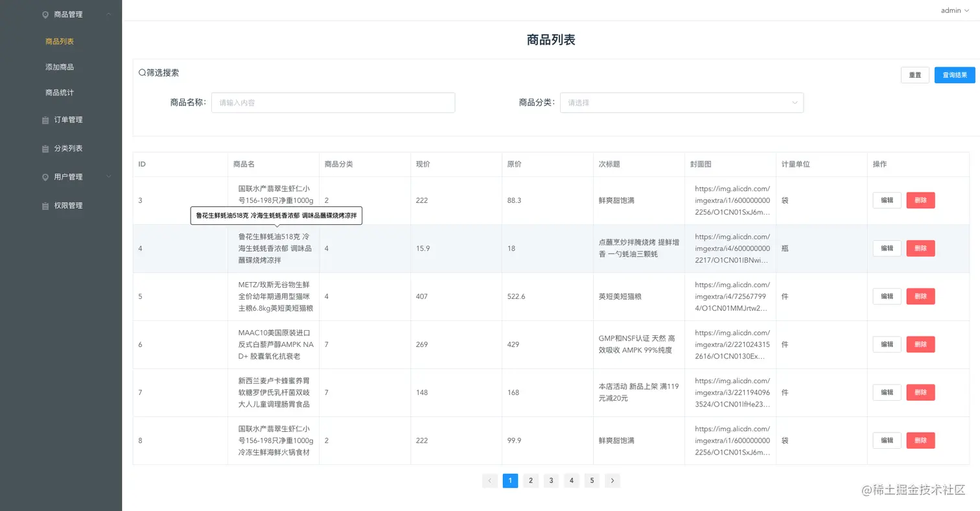Image resolution: width=980 pixels, height=511 pixels.
Task: Click the search magnifier icon beside 筛选搜索
Action: [x=142, y=73]
